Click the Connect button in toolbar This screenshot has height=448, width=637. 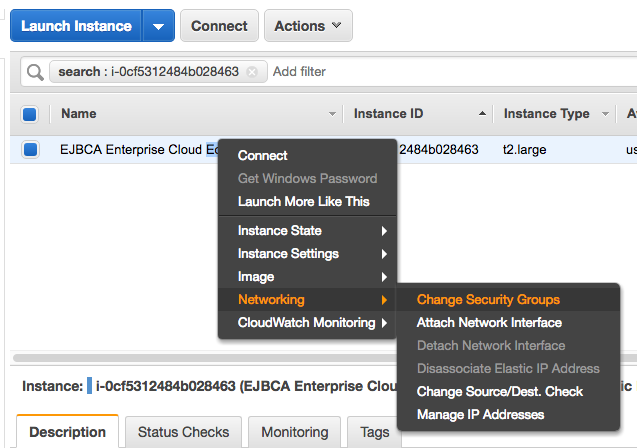coord(219,26)
